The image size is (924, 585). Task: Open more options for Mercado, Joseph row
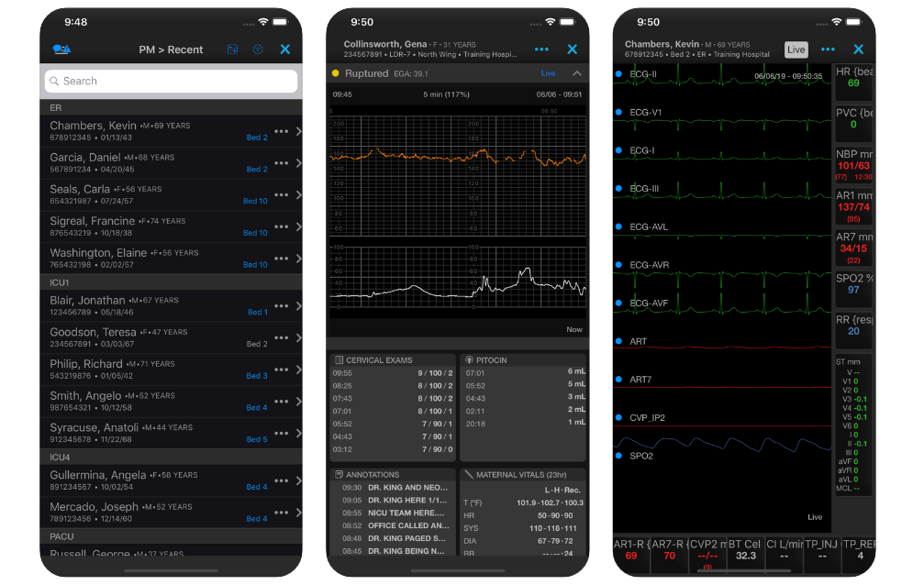(281, 513)
